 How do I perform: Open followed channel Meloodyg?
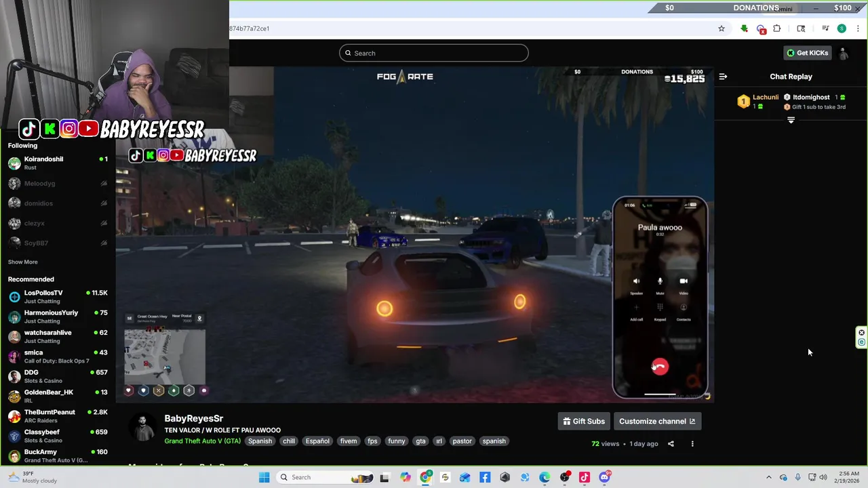tap(58, 184)
